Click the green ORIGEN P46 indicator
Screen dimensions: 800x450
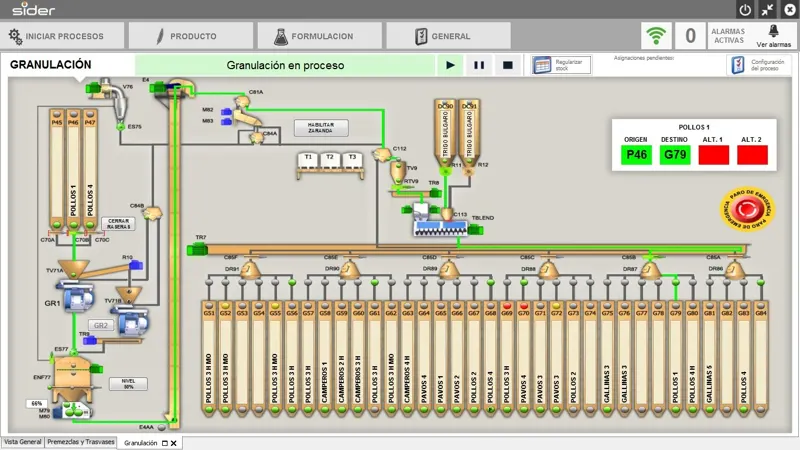pyautogui.click(x=636, y=155)
